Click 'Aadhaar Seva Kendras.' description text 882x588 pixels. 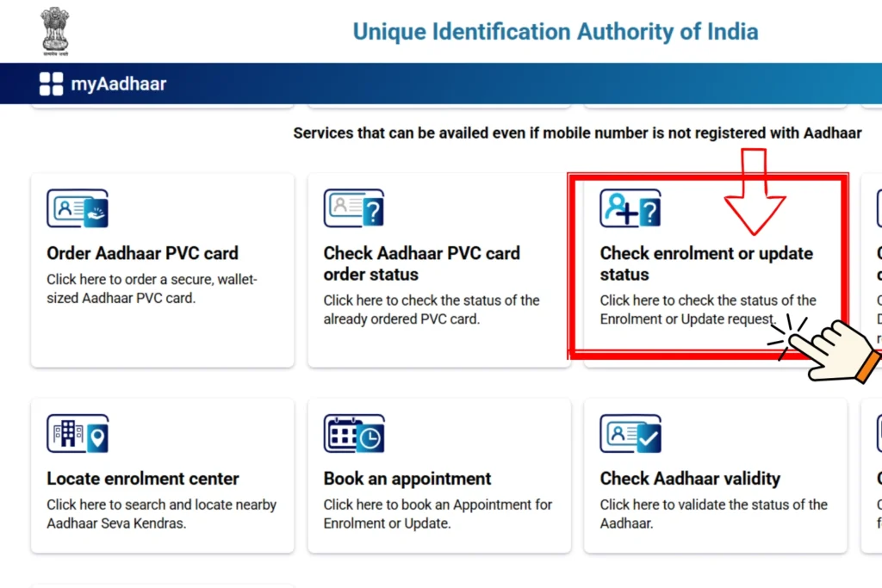point(116,523)
